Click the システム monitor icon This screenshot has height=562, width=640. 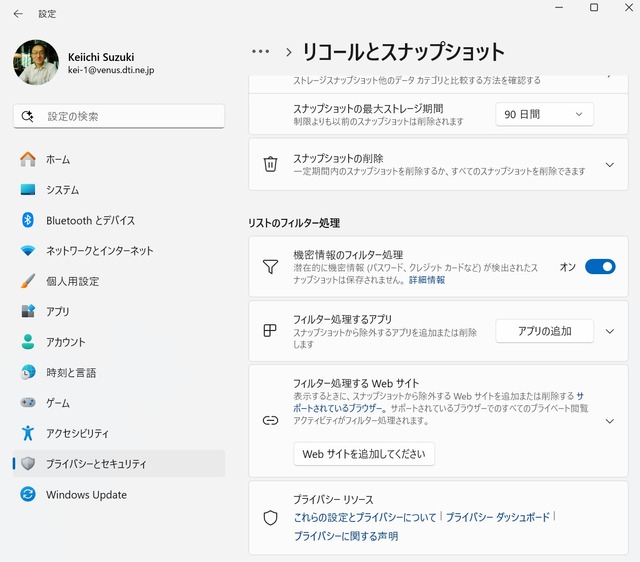click(28, 190)
